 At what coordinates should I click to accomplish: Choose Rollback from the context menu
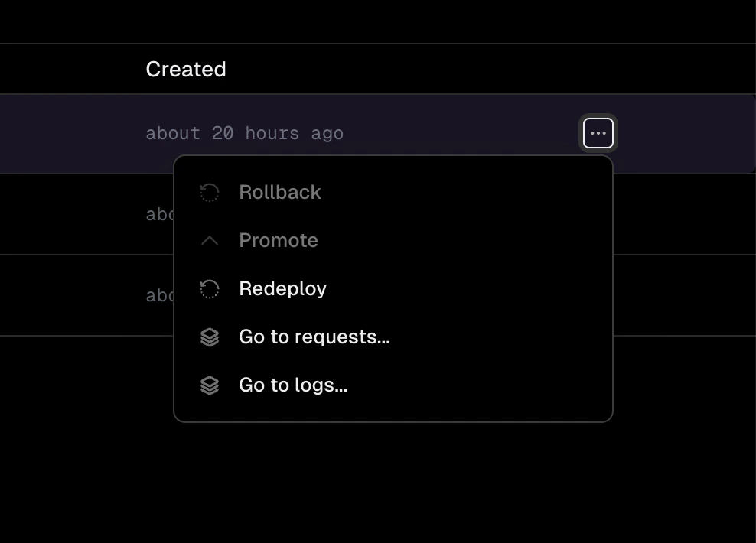pos(280,193)
